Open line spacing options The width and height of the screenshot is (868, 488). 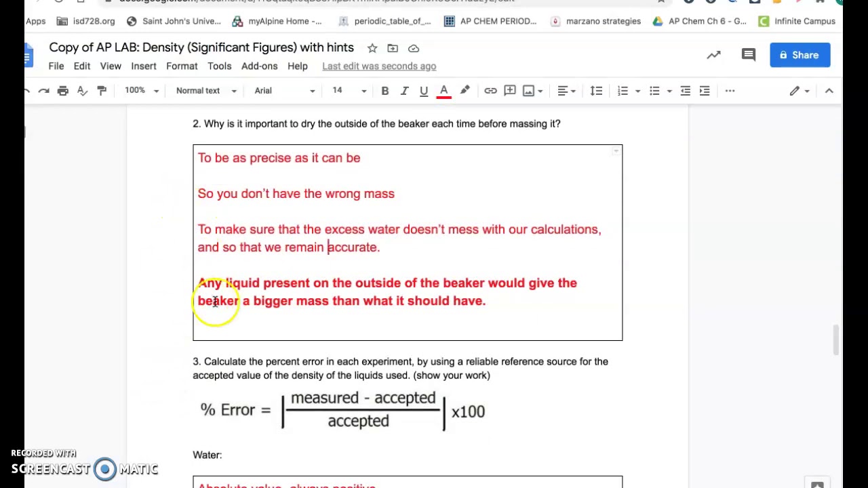click(596, 91)
